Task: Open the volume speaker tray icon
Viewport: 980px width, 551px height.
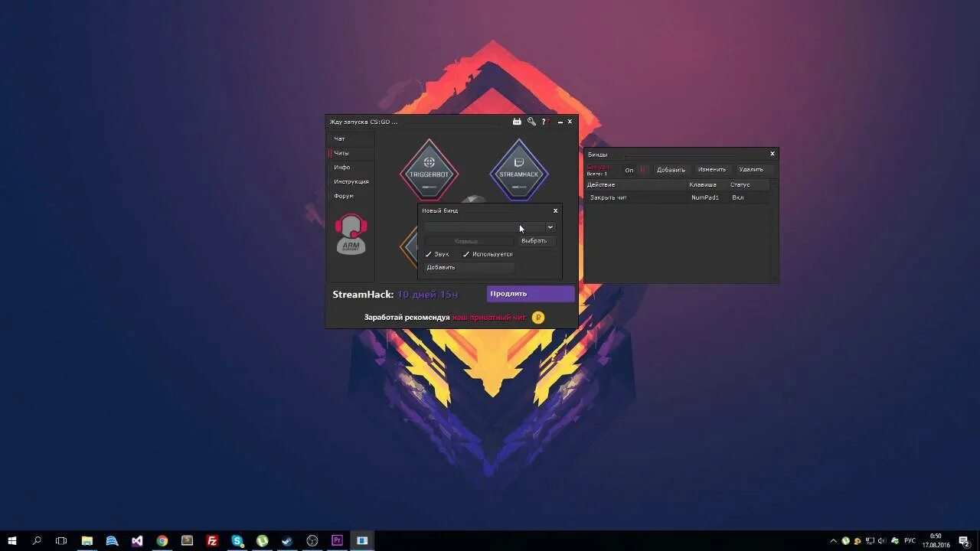Action: click(883, 540)
